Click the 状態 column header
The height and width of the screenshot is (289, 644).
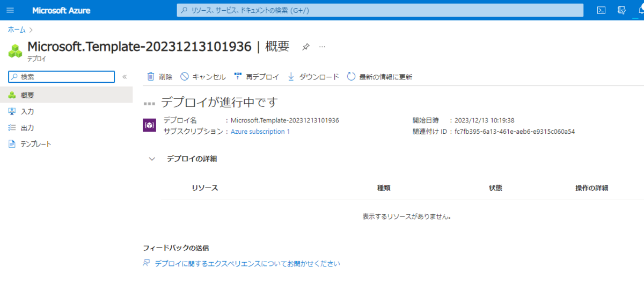[x=495, y=188]
